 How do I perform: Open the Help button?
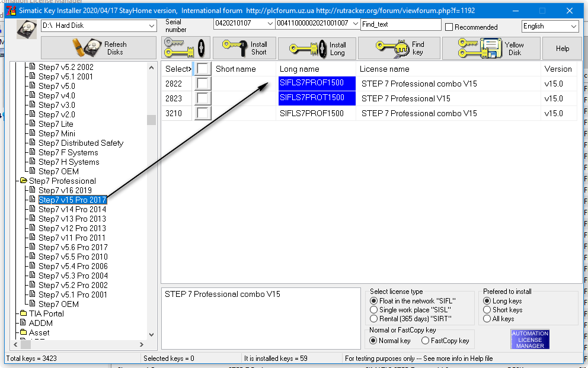coord(562,49)
